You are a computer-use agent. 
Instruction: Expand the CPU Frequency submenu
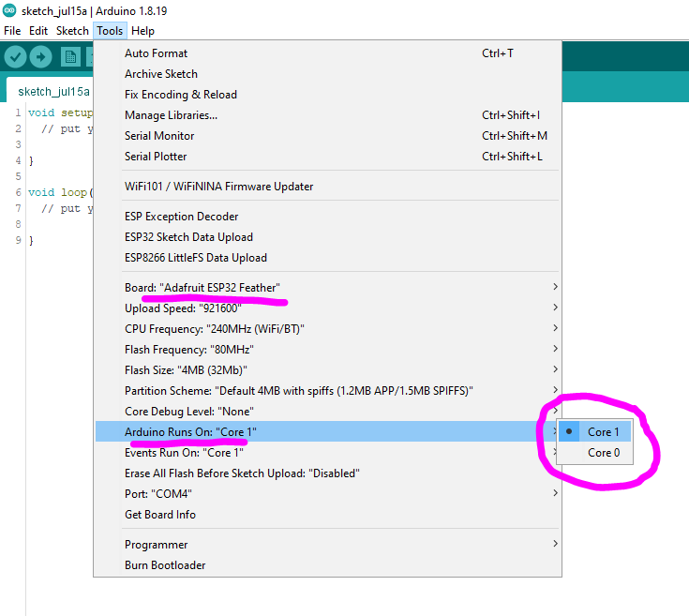click(328, 329)
